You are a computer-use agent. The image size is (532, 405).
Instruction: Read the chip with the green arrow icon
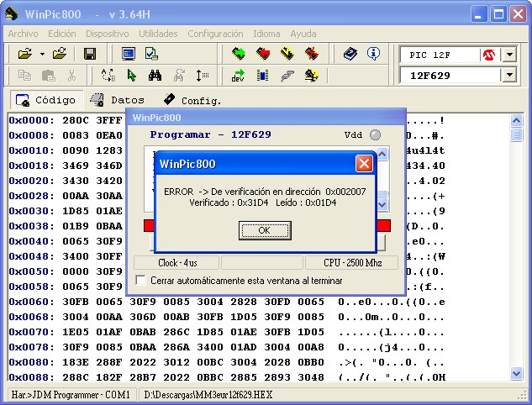click(239, 54)
